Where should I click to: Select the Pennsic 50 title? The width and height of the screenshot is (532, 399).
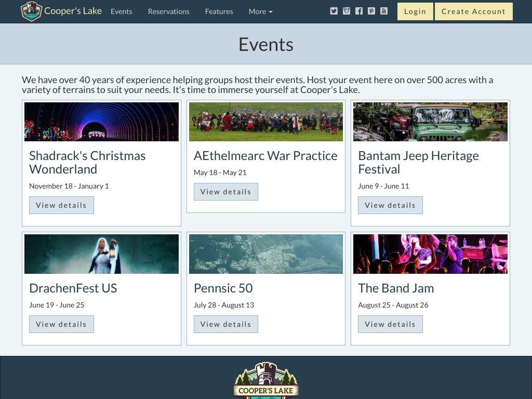pos(223,288)
